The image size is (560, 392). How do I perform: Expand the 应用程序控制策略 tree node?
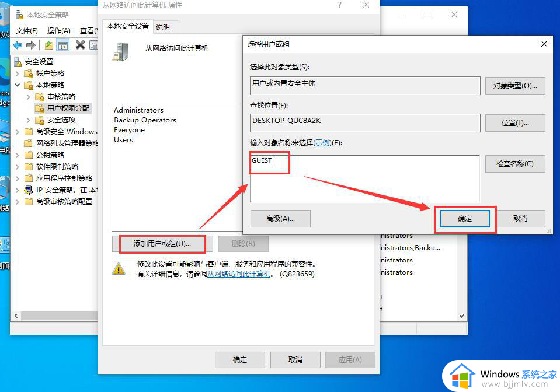point(17,178)
